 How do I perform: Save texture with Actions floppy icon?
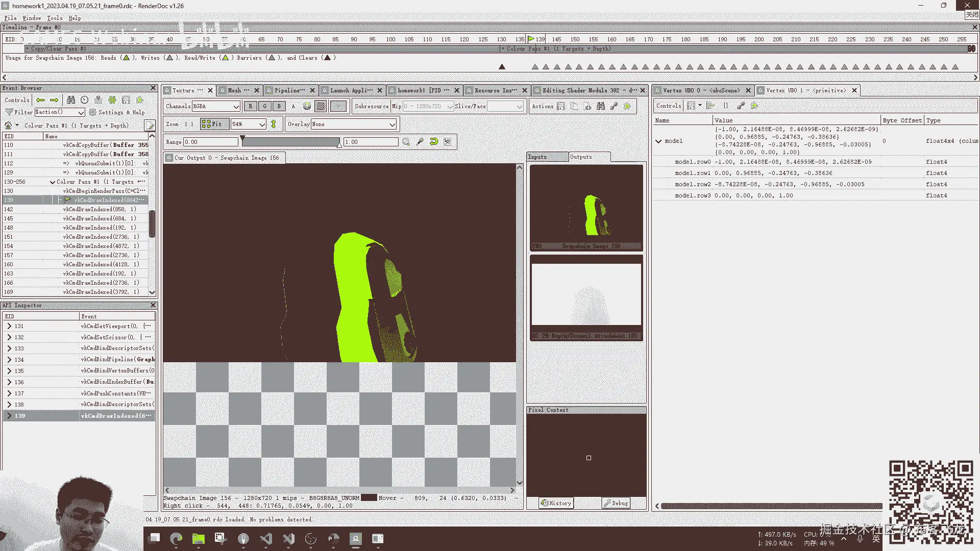(561, 106)
